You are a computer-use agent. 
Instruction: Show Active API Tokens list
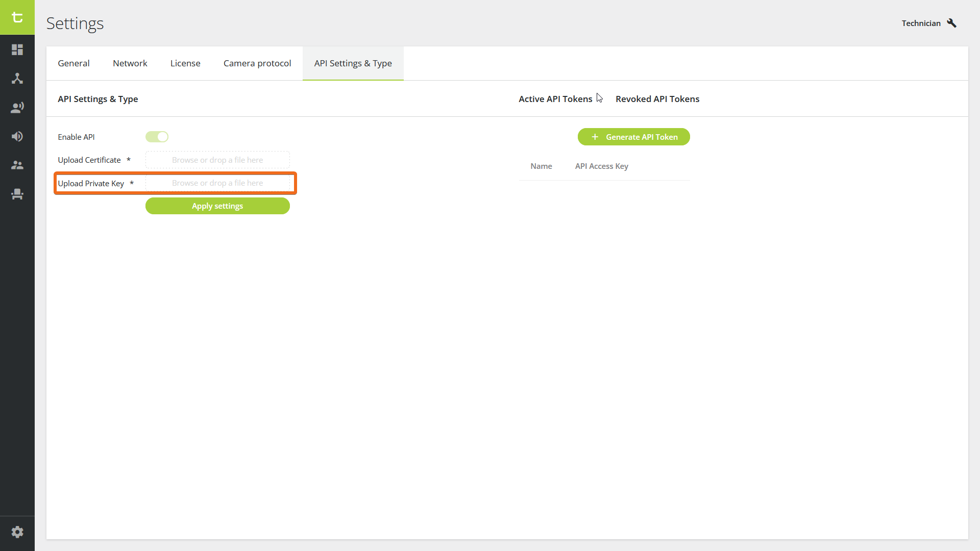[x=555, y=99]
